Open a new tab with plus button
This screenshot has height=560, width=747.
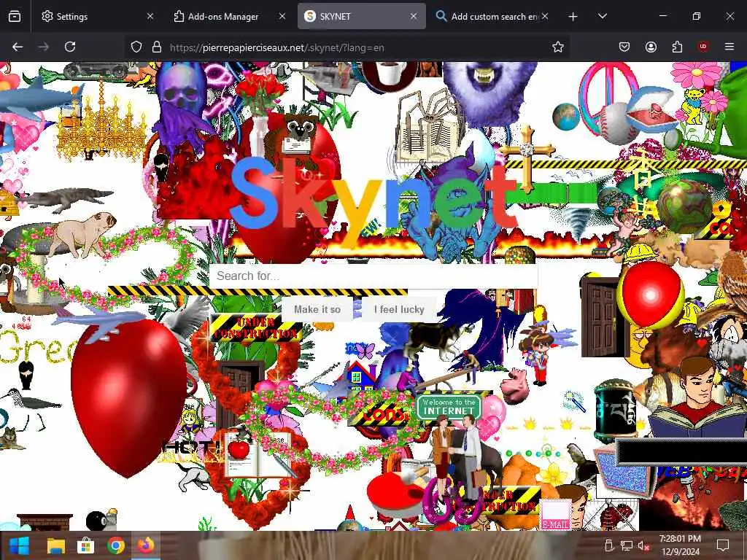click(x=573, y=17)
